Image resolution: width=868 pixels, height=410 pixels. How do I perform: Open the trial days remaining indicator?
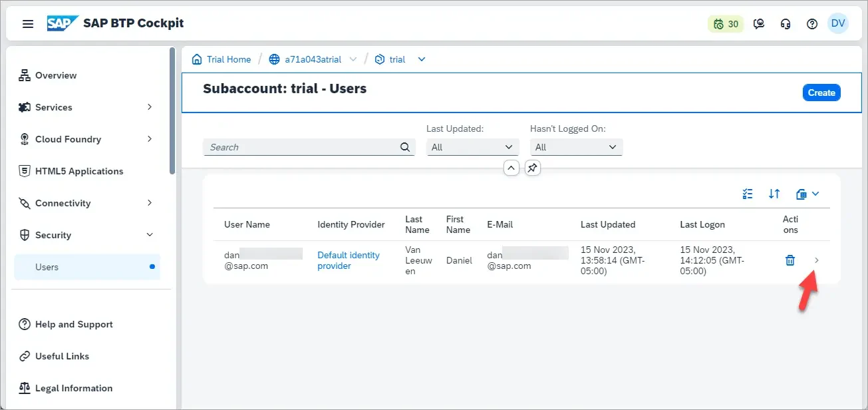coord(726,24)
